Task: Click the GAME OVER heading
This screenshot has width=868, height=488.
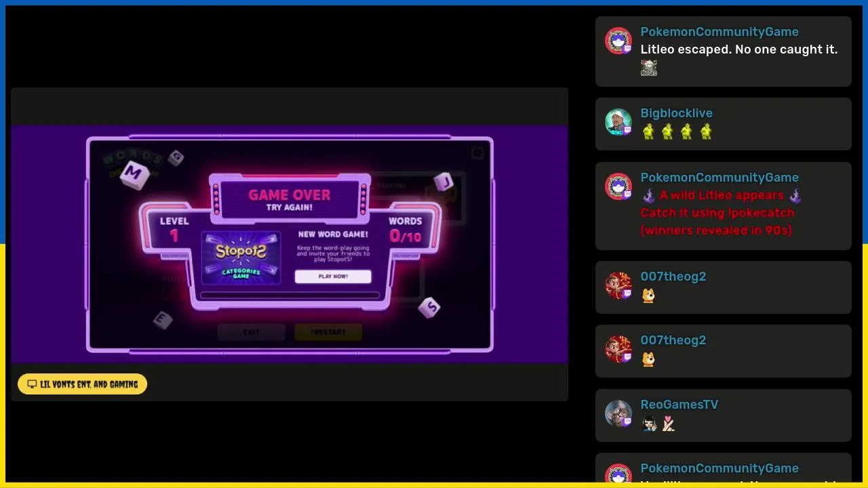Action: pos(290,195)
